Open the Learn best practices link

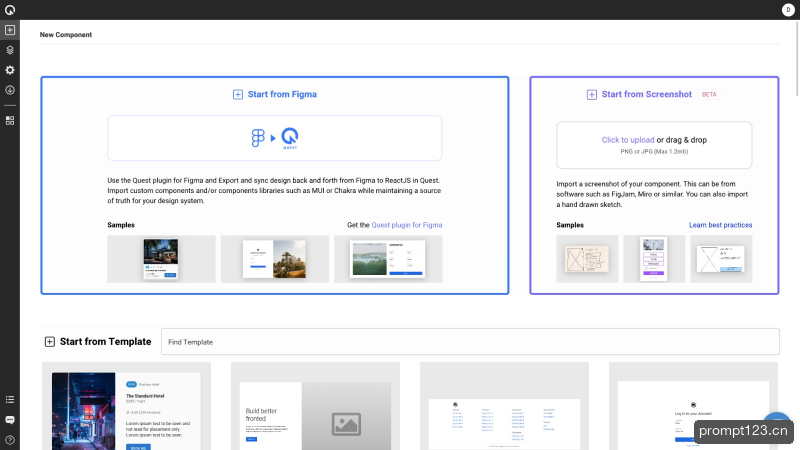(x=720, y=225)
